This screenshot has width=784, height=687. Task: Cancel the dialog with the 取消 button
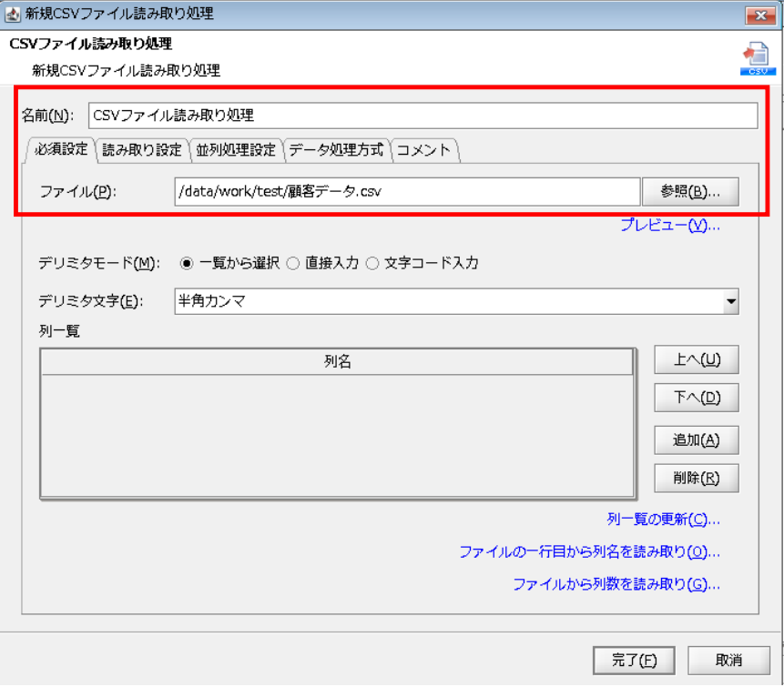729,661
